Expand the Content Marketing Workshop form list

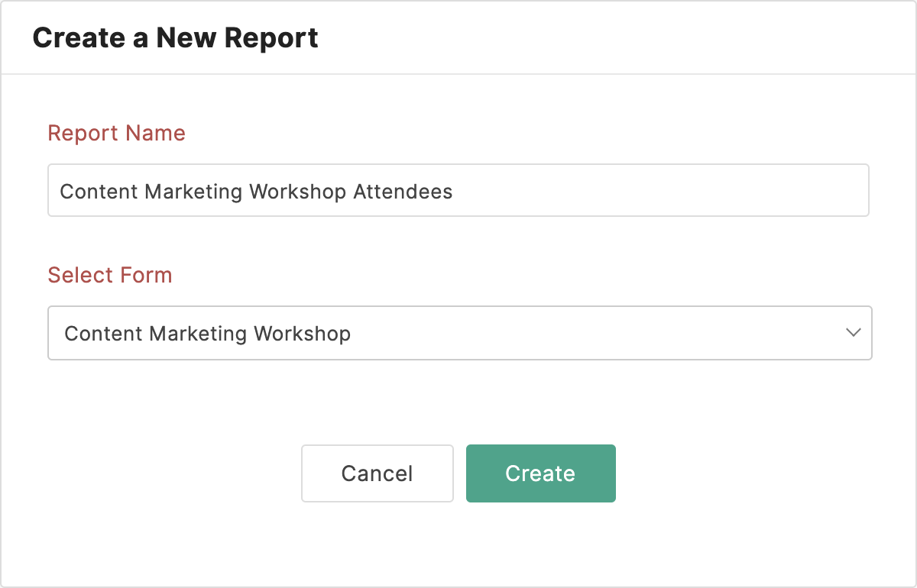(458, 333)
